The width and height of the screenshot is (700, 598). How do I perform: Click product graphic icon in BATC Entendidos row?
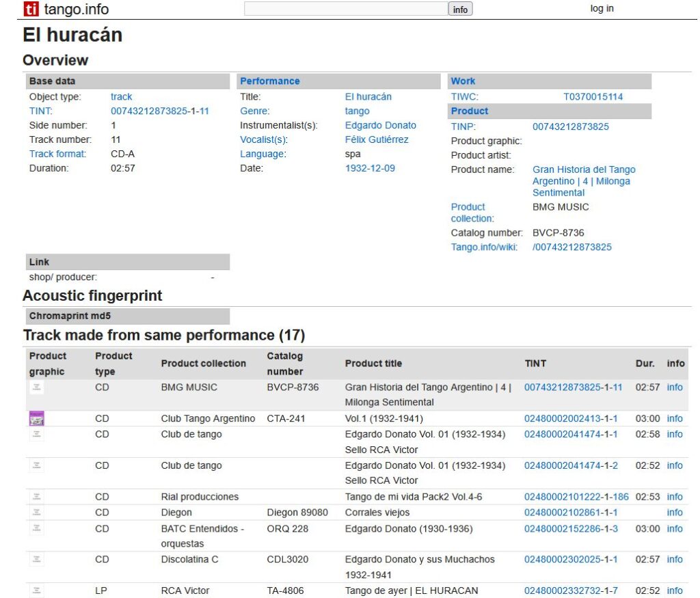coord(37,528)
